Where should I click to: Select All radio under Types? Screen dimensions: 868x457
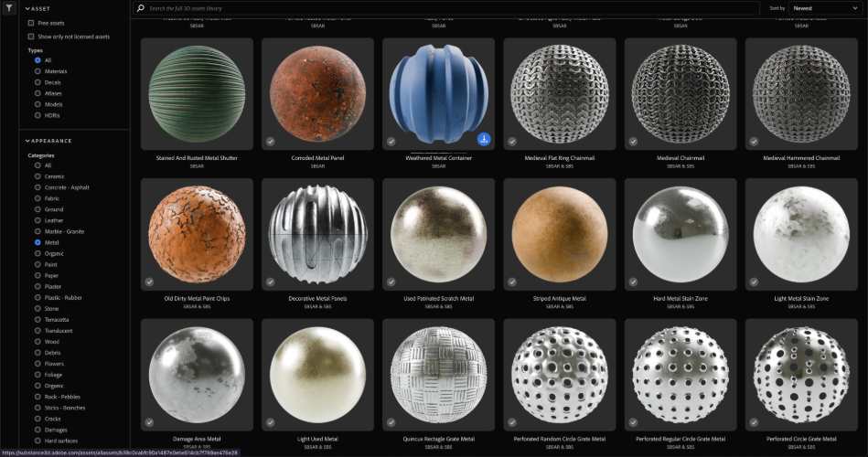tap(38, 60)
